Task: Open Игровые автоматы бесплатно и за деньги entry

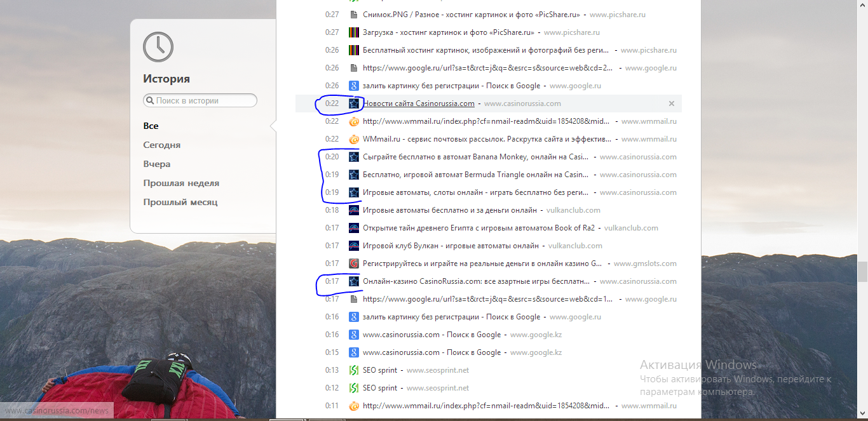Action: [450, 210]
